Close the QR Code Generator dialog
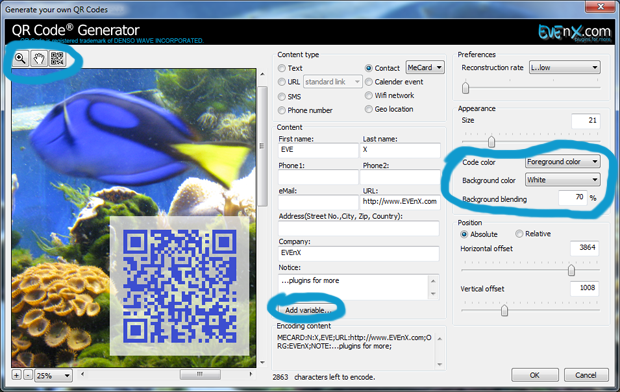This screenshot has height=392, width=620. point(600,6)
